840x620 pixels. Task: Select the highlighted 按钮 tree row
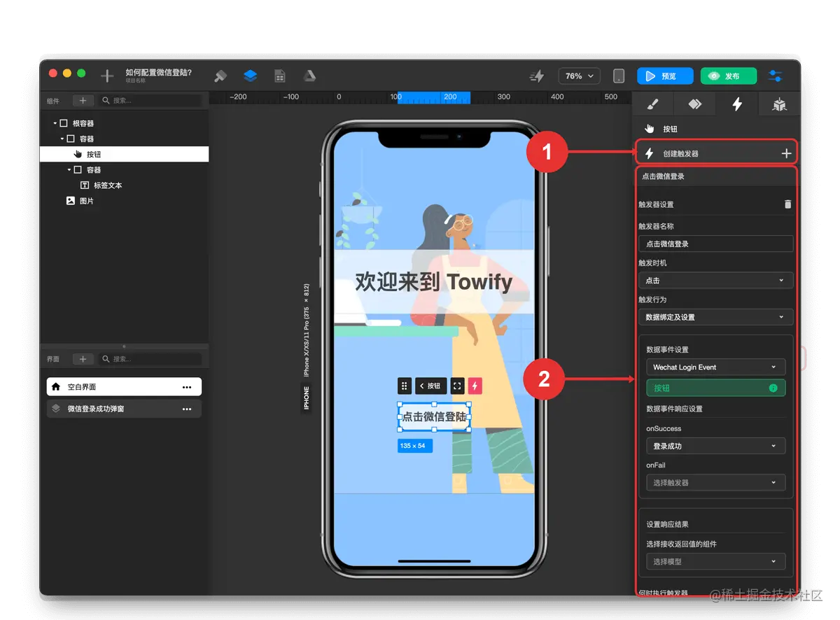point(124,154)
